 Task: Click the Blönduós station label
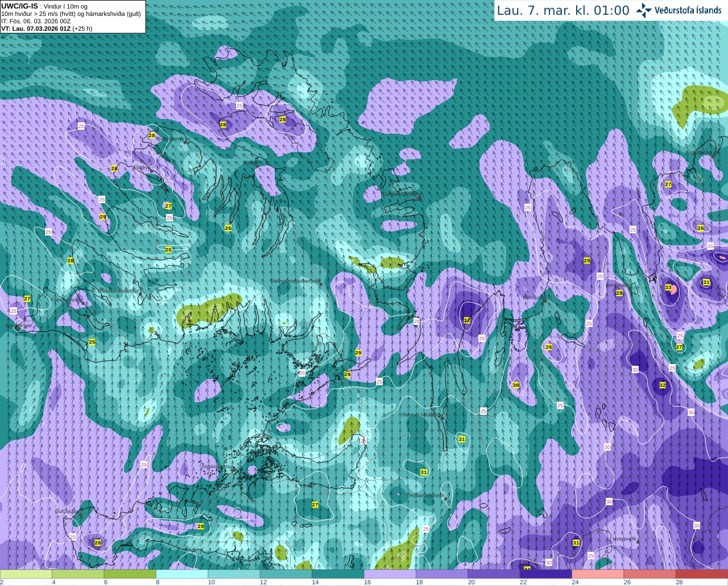[533, 298]
